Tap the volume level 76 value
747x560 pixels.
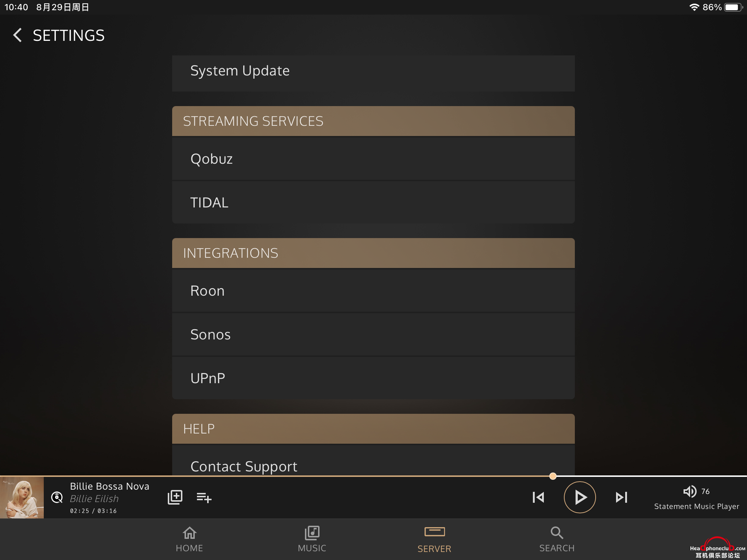pos(705,491)
